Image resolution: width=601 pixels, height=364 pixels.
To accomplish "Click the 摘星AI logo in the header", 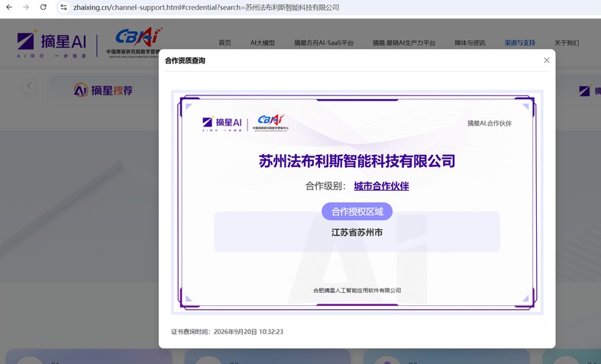I will [x=52, y=43].
